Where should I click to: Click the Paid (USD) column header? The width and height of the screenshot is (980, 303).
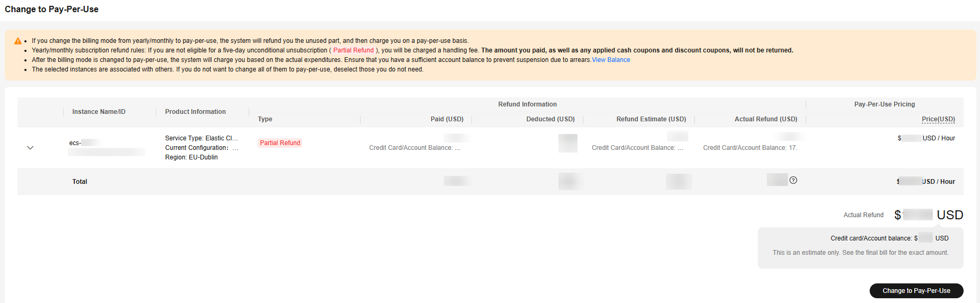coord(447,119)
